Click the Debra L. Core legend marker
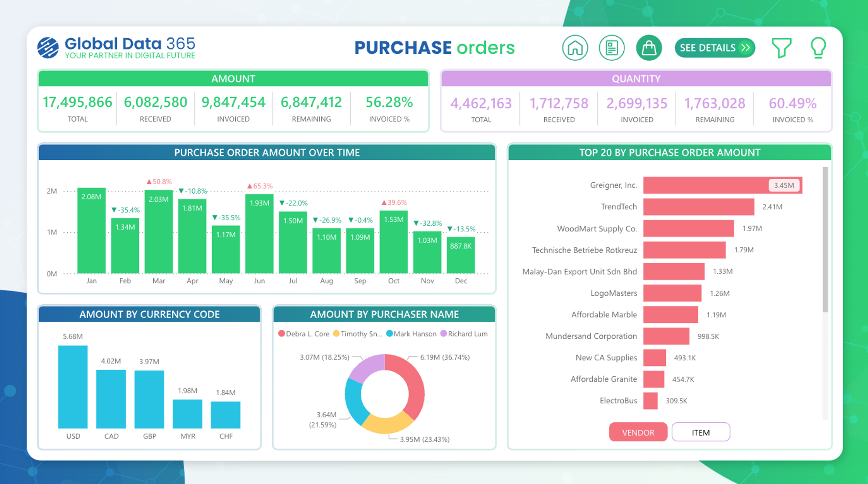 (x=282, y=334)
